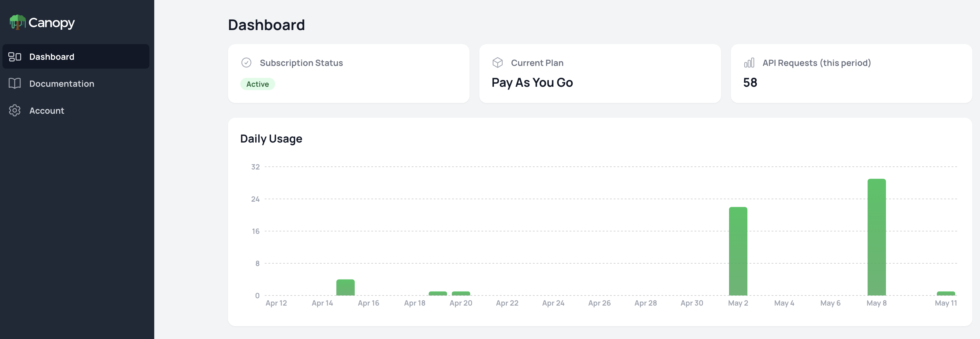Screen dimensions: 980x339
Task: Open the Dashboard menu item
Action: 76,56
